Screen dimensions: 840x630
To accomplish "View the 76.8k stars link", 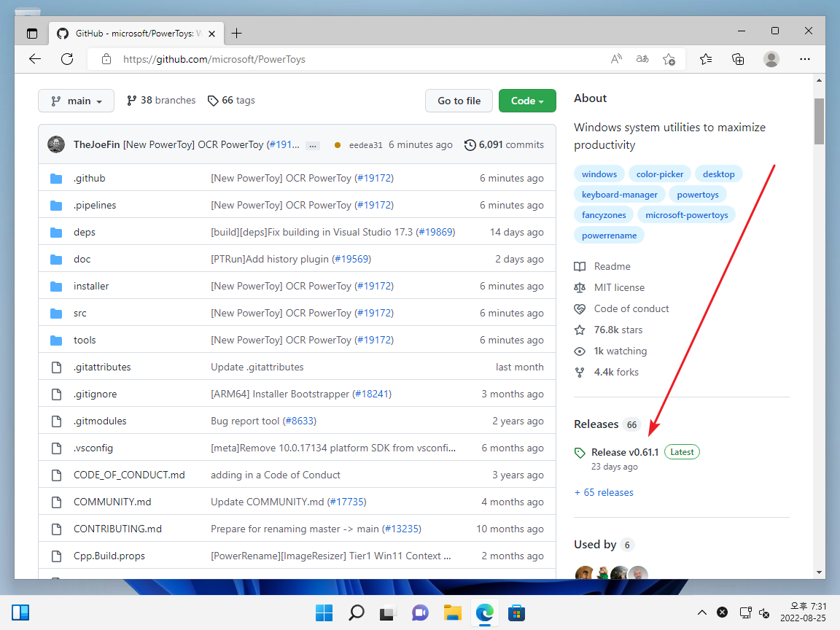I will point(609,330).
